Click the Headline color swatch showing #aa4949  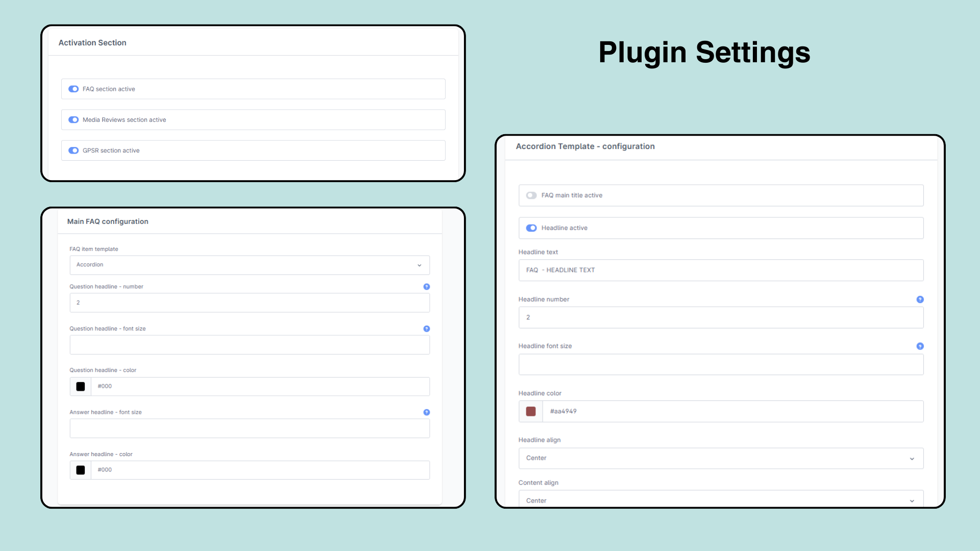pyautogui.click(x=531, y=411)
